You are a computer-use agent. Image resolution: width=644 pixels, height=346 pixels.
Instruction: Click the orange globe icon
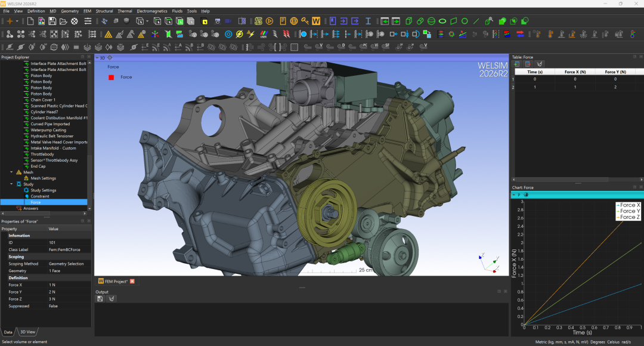(x=293, y=21)
